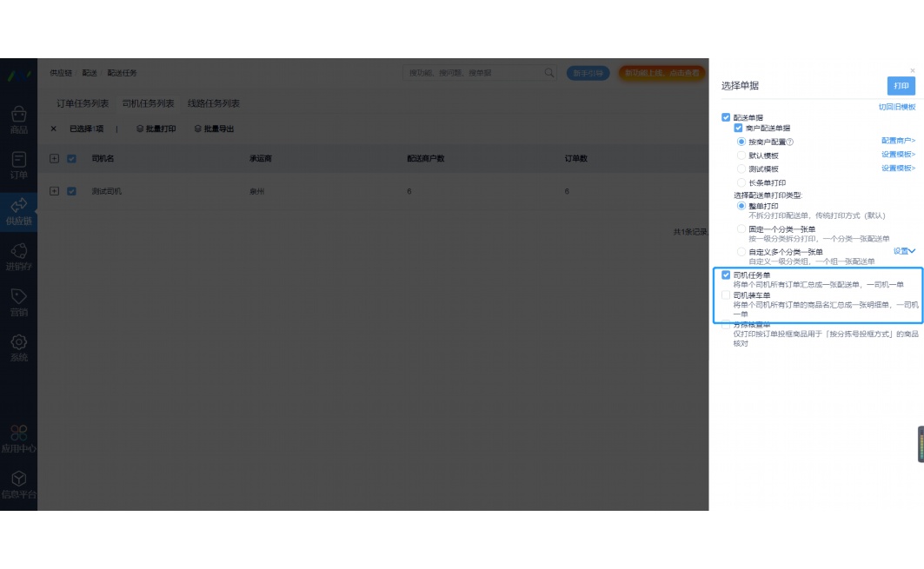Open the 应用中心 sidebar icon

[18, 438]
